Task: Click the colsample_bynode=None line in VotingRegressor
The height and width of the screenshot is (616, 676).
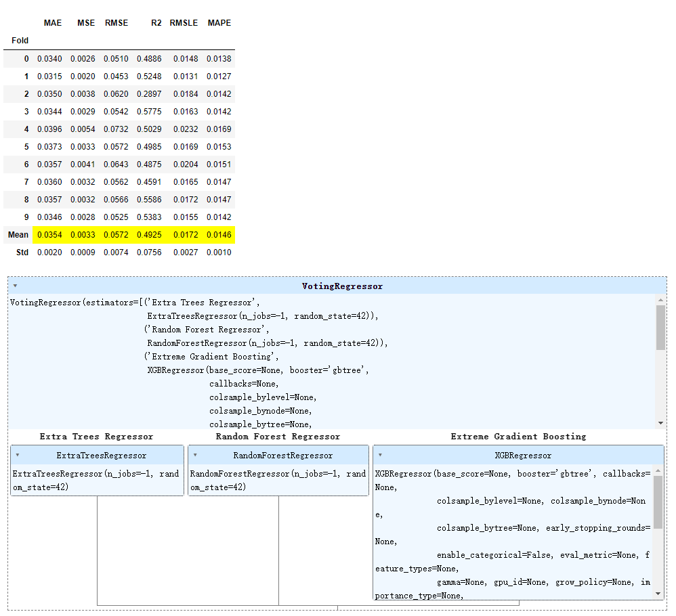Action: [x=260, y=411]
